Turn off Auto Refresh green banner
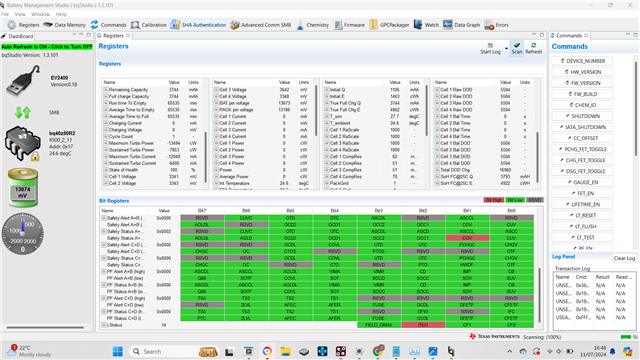Image resolution: width=640 pixels, height=360 pixels. [x=47, y=47]
